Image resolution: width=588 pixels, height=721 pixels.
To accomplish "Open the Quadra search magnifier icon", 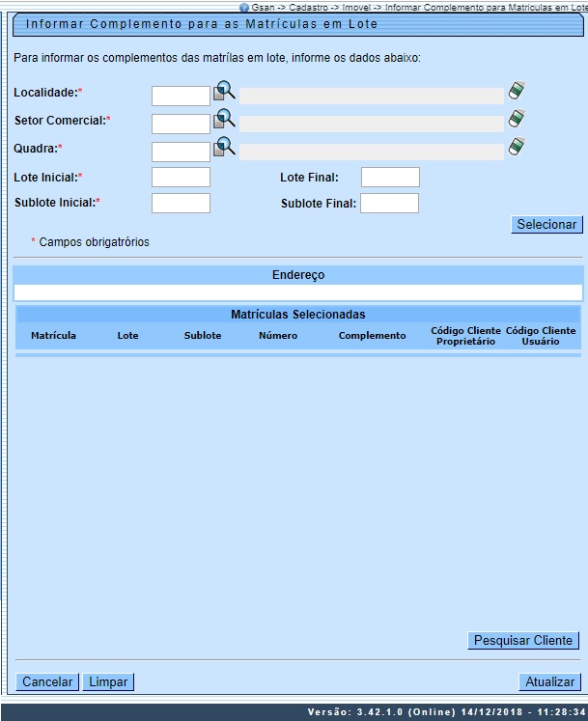I will (x=224, y=147).
